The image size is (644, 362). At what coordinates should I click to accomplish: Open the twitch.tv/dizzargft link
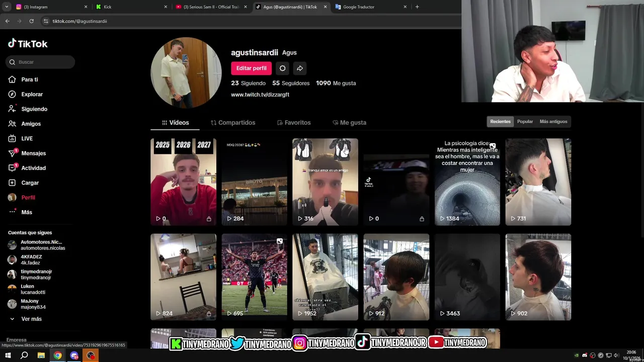[x=260, y=95]
